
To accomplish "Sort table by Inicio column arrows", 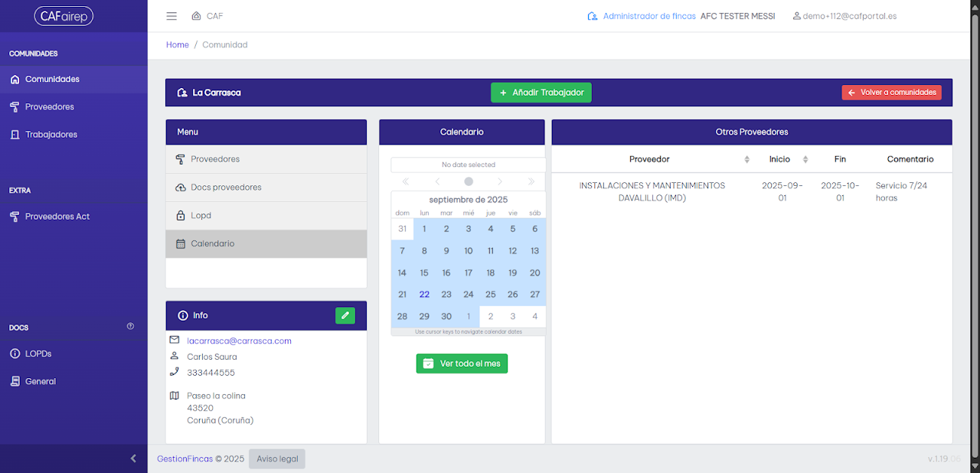I will (x=805, y=159).
